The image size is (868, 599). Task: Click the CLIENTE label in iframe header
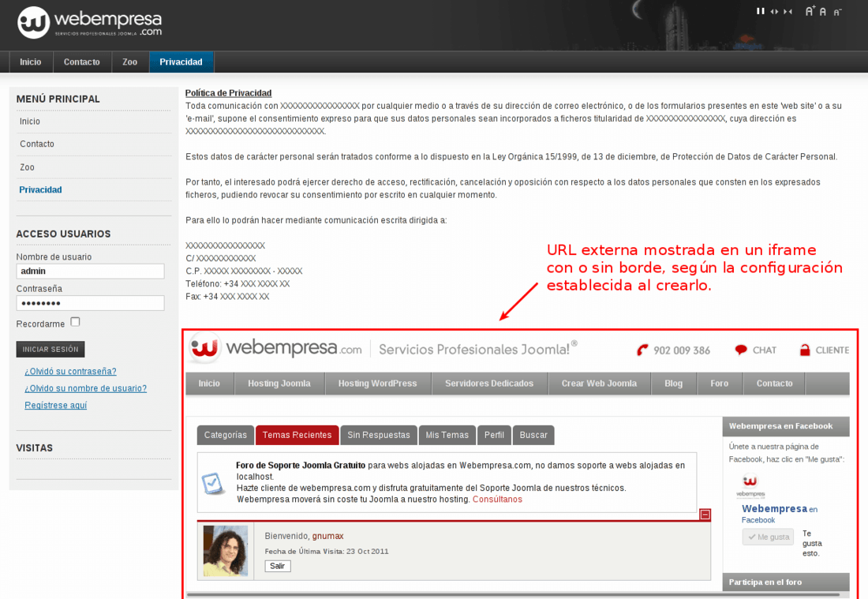pos(832,350)
